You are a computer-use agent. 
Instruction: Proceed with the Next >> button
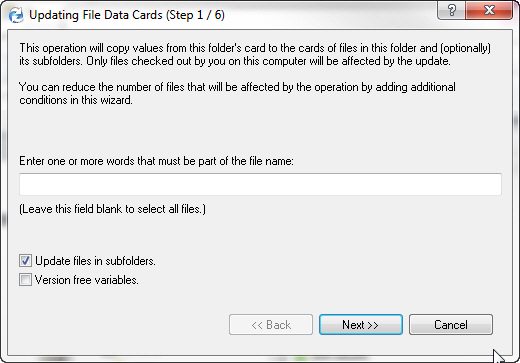tap(361, 324)
